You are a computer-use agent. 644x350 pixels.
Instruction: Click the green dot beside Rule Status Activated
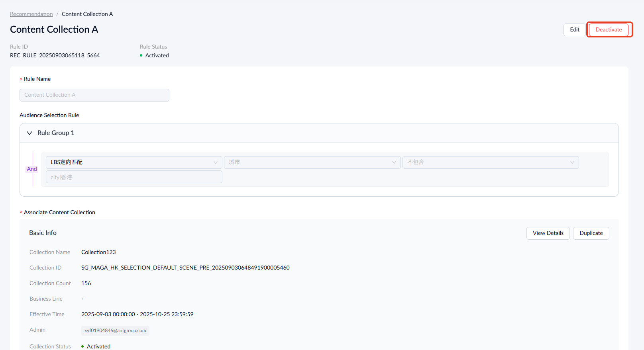point(141,56)
